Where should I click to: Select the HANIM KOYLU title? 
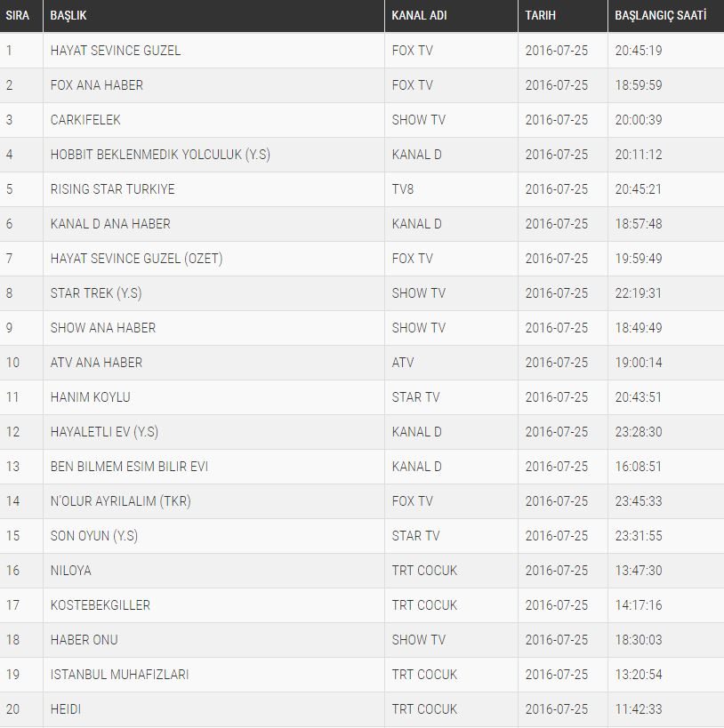(90, 397)
